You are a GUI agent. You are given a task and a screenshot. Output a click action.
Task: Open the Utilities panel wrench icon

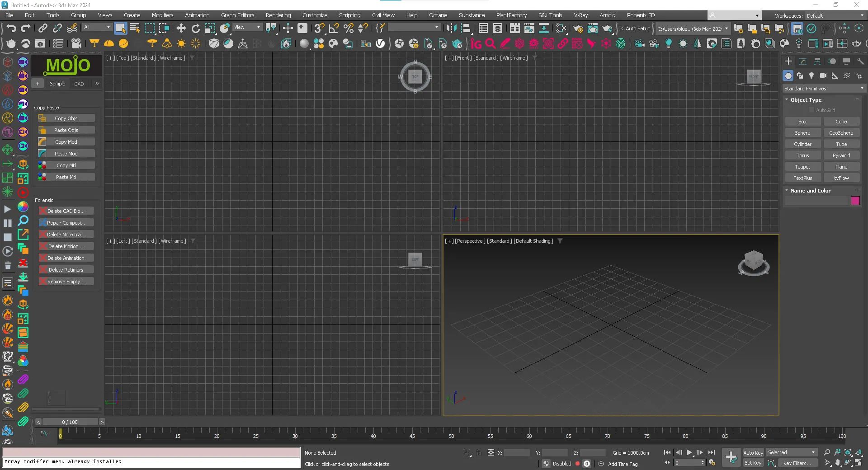[860, 61]
